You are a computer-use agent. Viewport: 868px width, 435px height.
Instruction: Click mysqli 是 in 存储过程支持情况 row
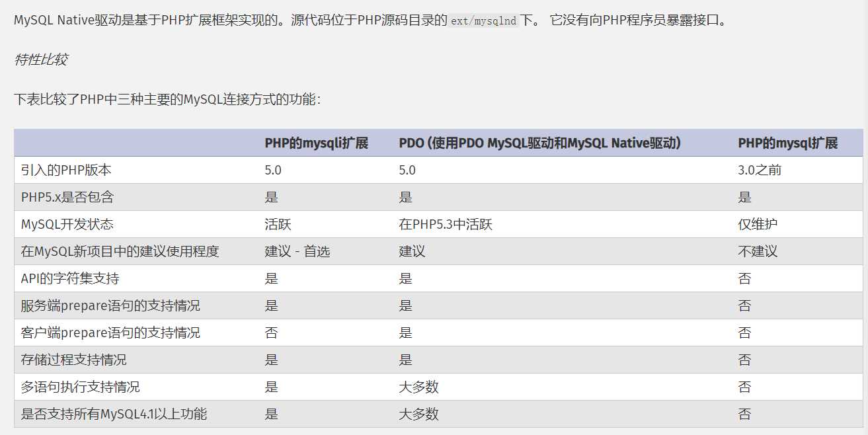[x=271, y=360]
